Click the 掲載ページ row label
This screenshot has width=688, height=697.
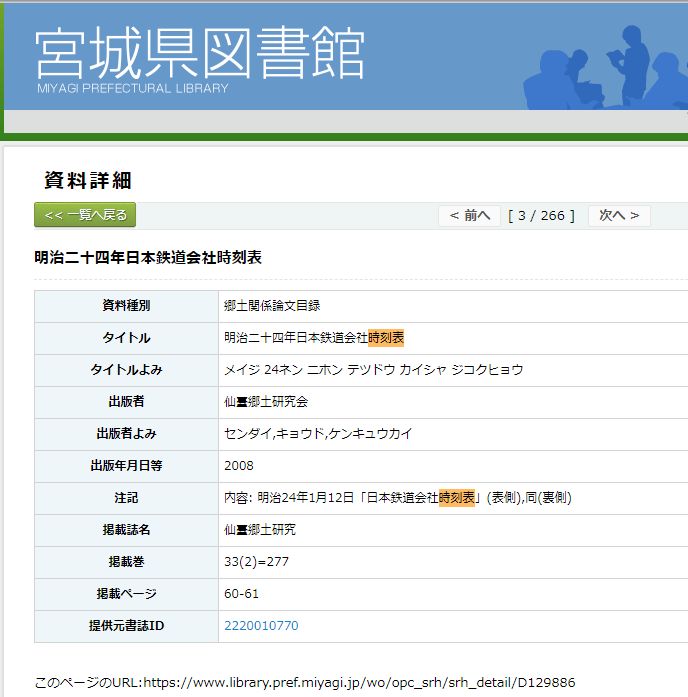tap(126, 594)
